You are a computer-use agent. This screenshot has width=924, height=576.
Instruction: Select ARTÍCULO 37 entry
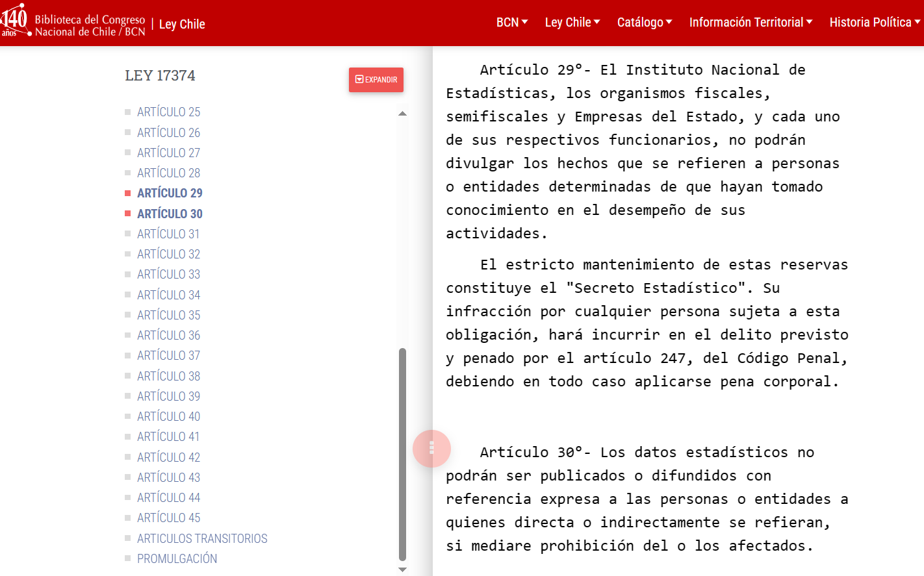click(168, 355)
